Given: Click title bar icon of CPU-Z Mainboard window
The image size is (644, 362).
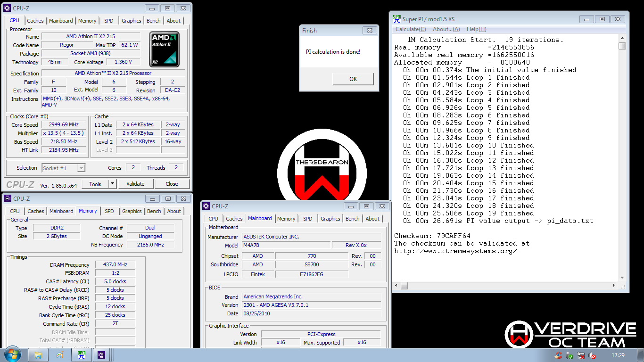Looking at the screenshot, I should click(x=206, y=206).
